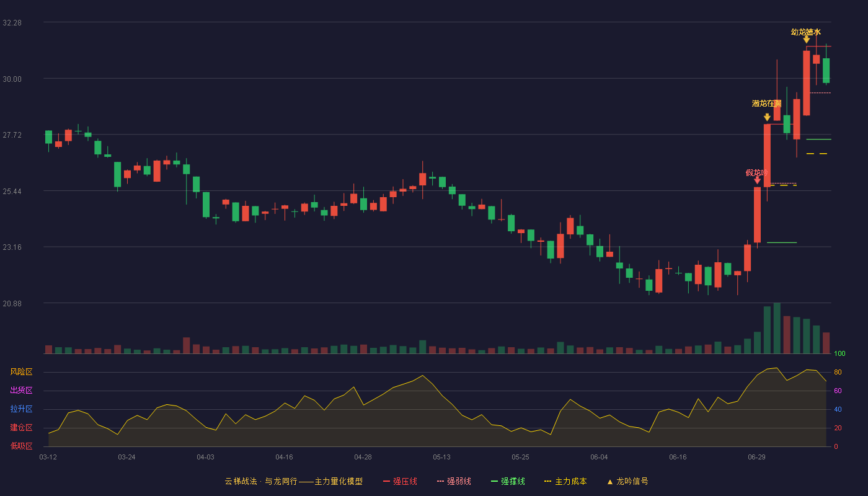
Task: Select the 低吸区 zone label
Action: point(22,446)
